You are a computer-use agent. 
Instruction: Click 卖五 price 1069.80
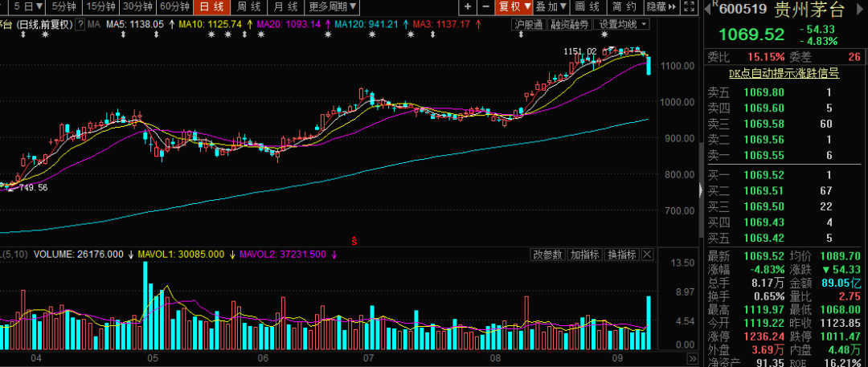point(764,92)
